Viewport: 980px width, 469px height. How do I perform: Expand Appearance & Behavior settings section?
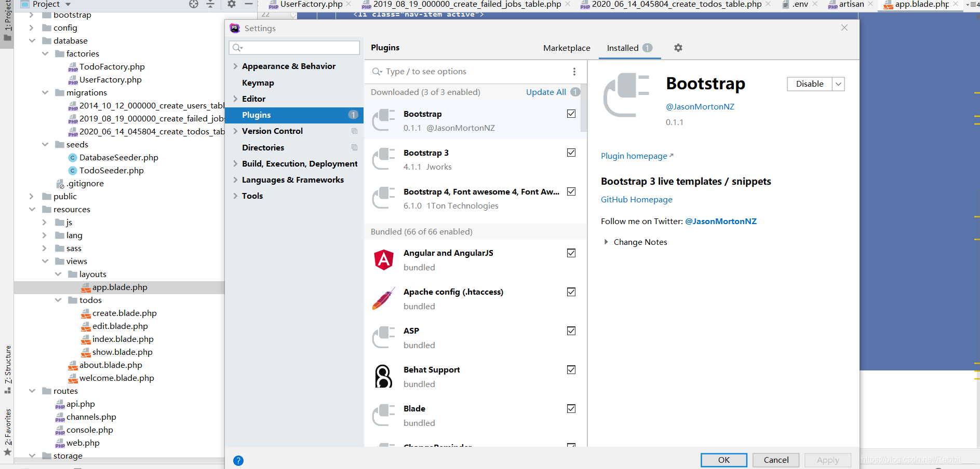tap(235, 66)
